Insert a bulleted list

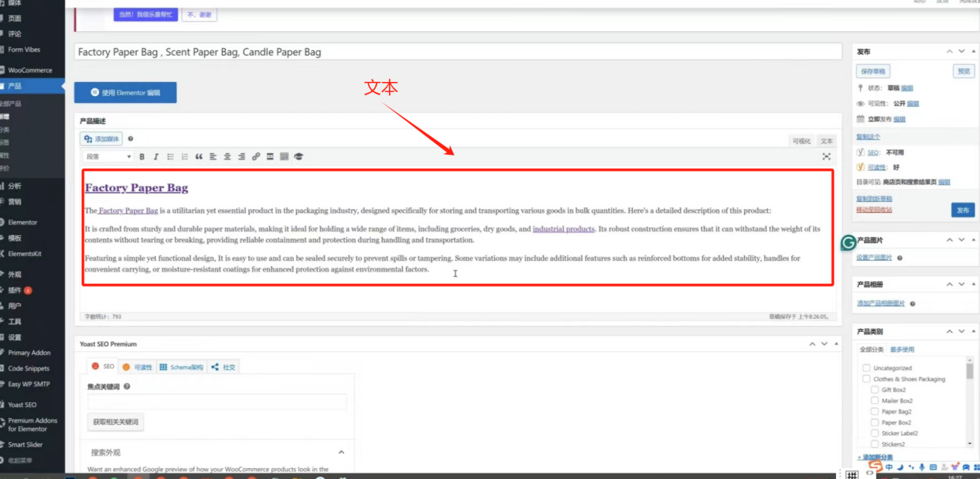[170, 156]
